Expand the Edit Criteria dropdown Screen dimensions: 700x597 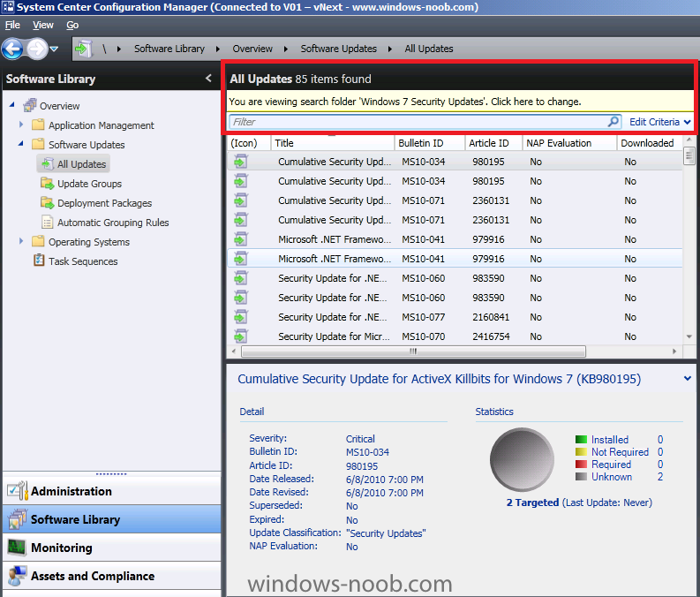coord(659,122)
